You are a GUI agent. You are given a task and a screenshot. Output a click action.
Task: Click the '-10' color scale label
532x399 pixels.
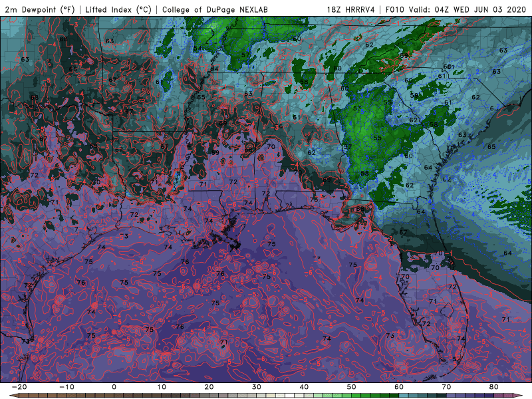point(66,387)
